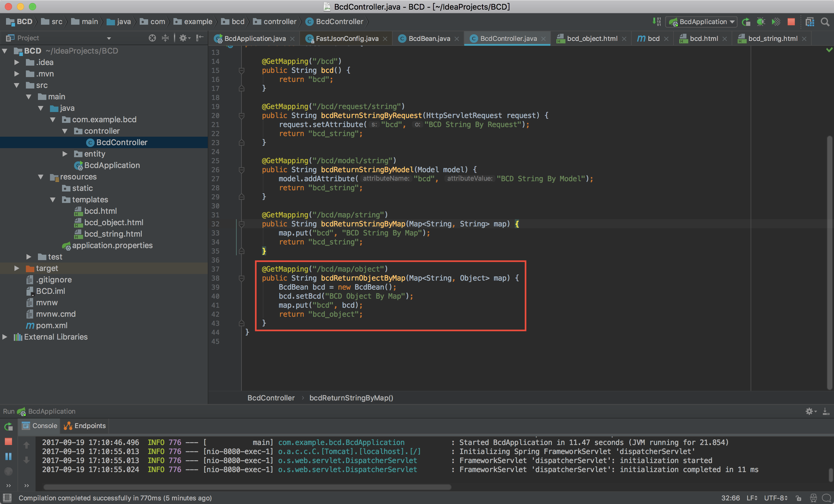Screen dimensions: 834x504
Task: Pause output in Run panel
Action: 8,456
